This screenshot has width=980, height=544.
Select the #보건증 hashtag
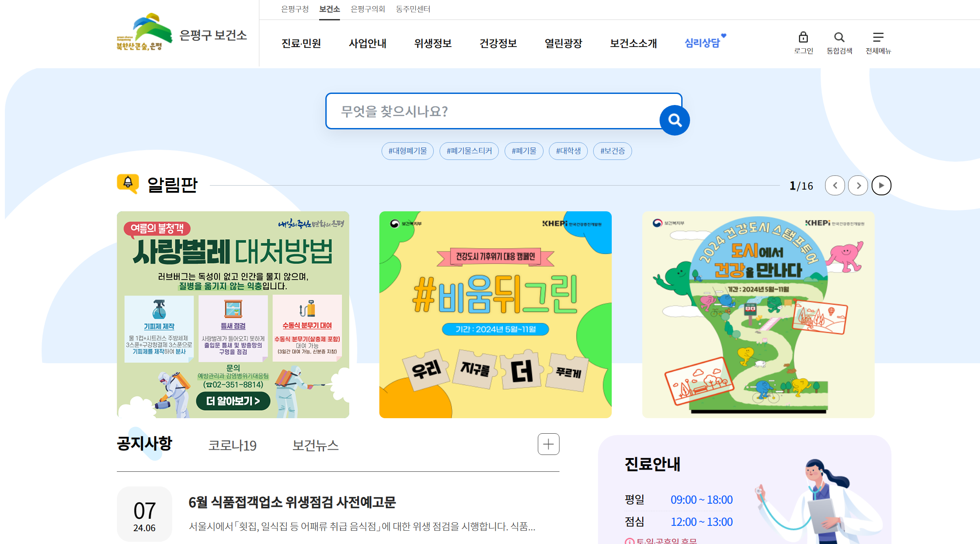tap(613, 151)
